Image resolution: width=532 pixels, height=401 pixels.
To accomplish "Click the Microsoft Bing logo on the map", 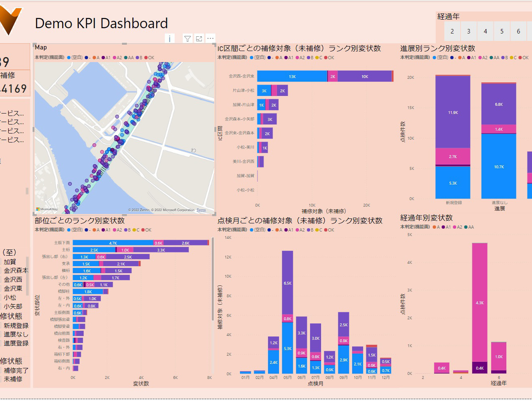I will pyautogui.click(x=47, y=209).
